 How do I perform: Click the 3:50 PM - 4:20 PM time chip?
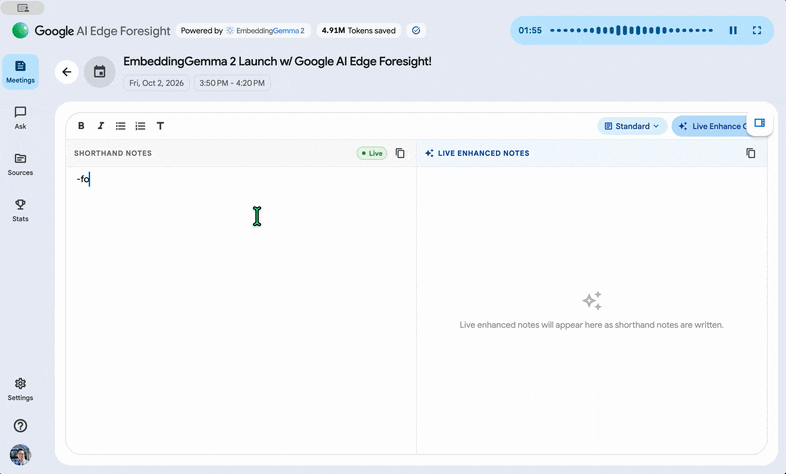[x=232, y=83]
